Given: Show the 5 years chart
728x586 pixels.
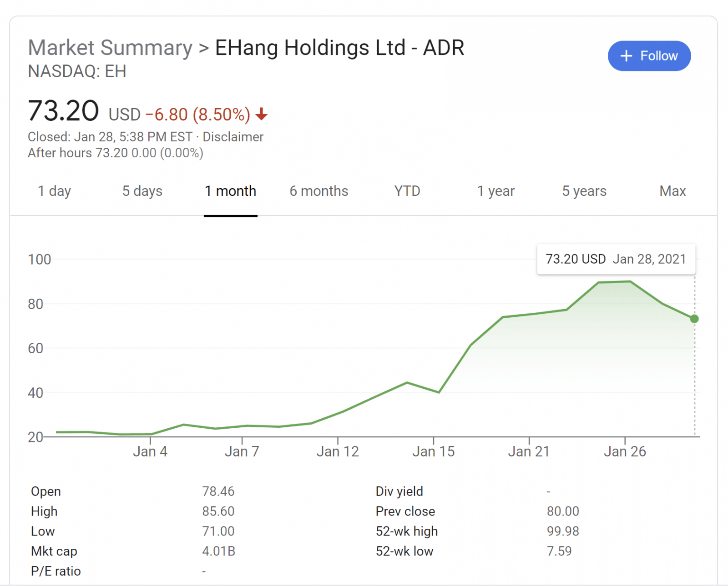Looking at the screenshot, I should tap(584, 191).
